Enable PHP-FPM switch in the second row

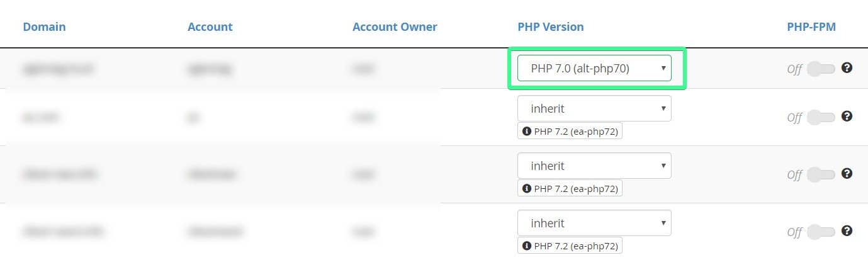pos(821,116)
